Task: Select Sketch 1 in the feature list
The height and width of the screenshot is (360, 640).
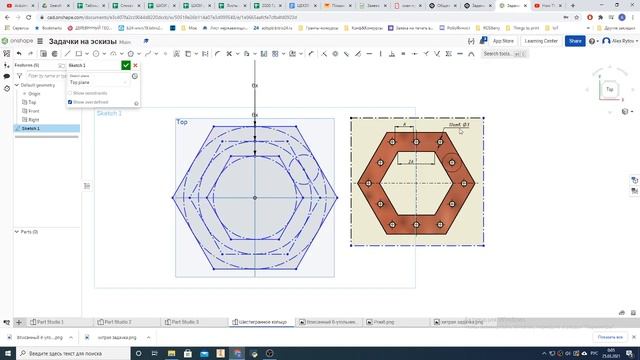Action: click(47, 129)
